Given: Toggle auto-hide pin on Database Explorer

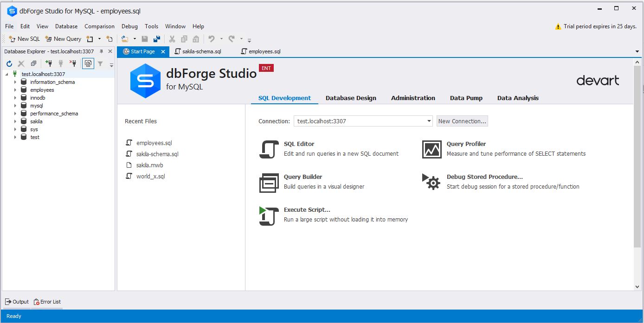Looking at the screenshot, I should click(102, 51).
